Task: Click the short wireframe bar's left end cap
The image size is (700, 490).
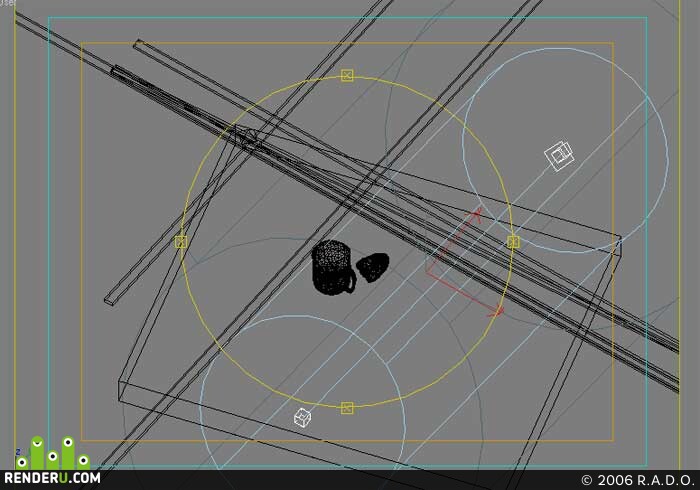Action: (x=109, y=301)
